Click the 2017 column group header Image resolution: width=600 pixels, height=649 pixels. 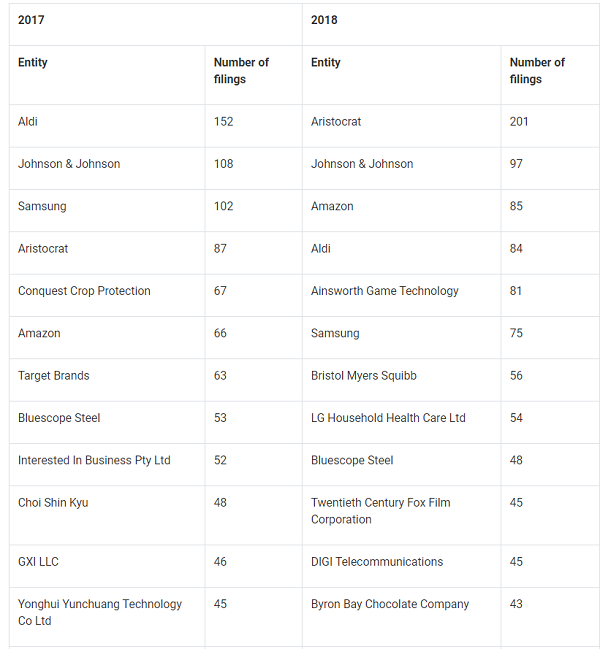tap(31, 20)
